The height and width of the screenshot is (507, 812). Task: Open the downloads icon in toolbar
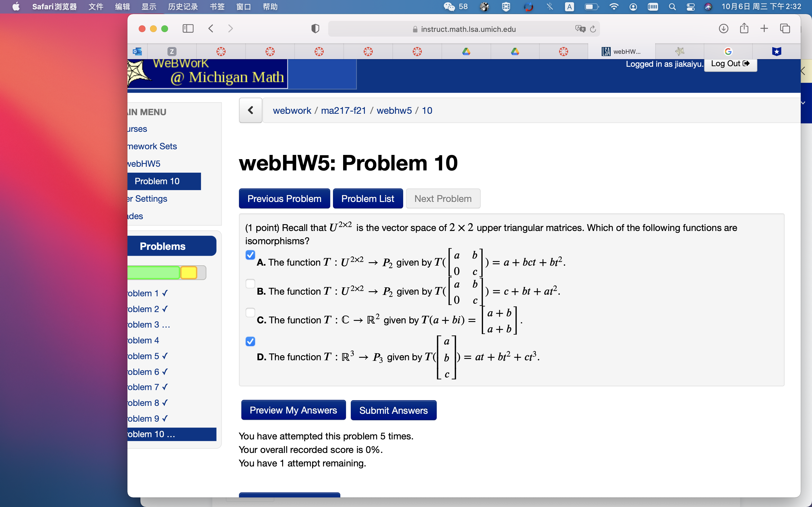(x=723, y=29)
